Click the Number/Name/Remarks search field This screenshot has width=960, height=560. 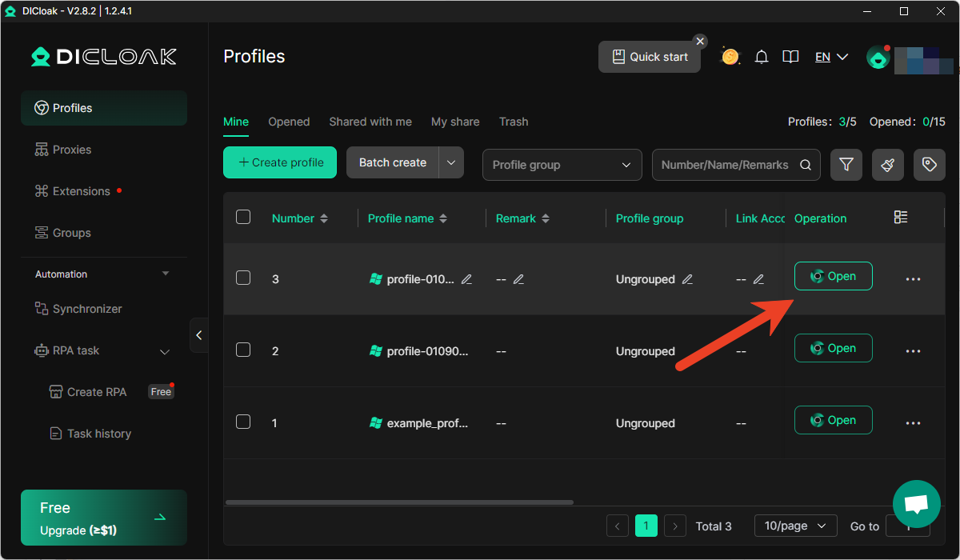725,165
